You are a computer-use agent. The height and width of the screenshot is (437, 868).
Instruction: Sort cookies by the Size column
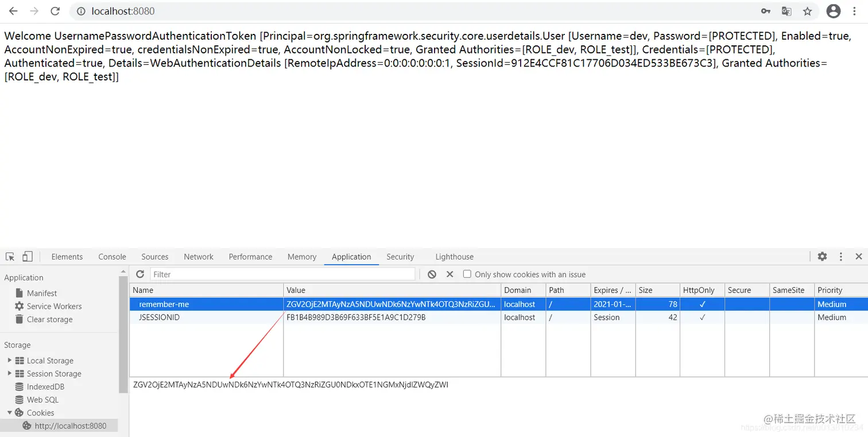658,290
